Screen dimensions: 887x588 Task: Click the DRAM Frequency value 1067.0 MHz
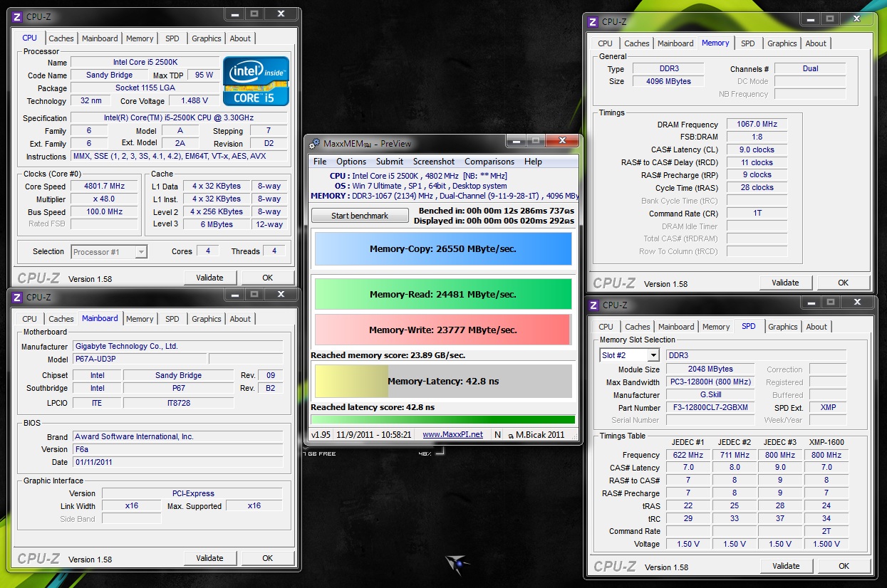pos(757,124)
